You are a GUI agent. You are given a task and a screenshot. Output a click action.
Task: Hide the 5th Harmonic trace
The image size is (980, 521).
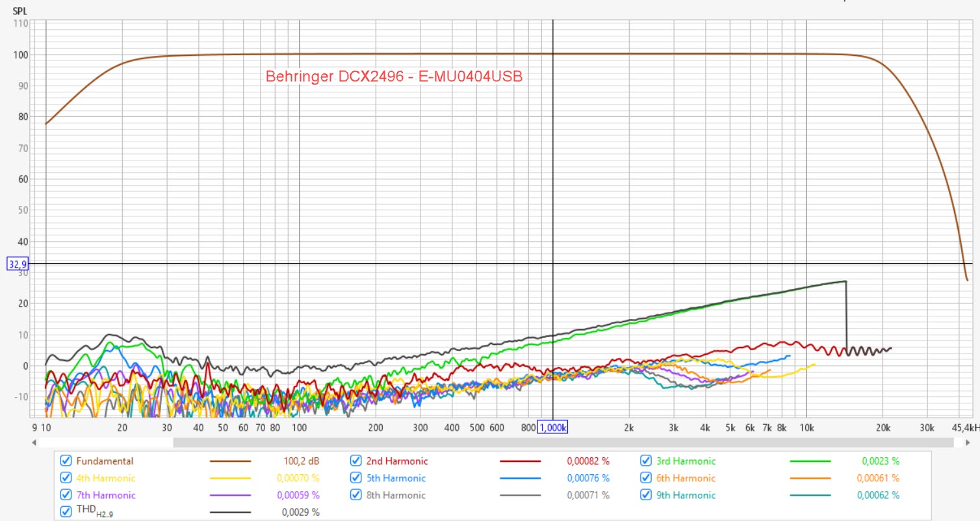[356, 478]
